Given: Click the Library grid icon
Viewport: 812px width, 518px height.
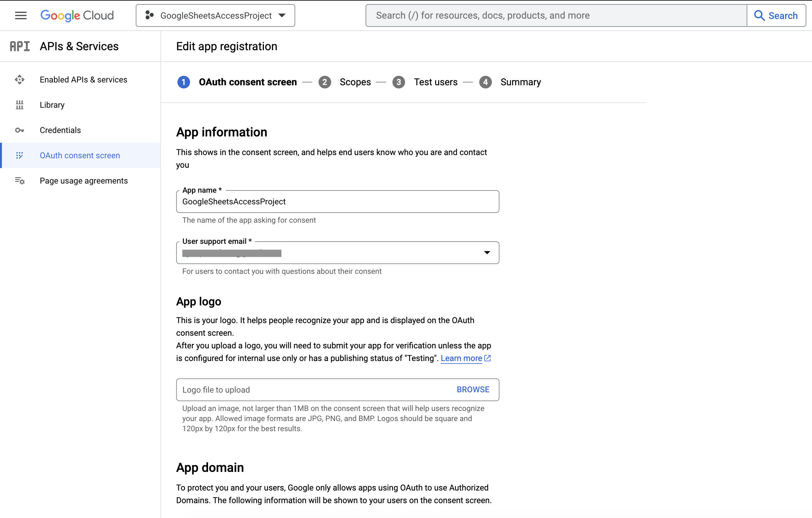Looking at the screenshot, I should coord(20,105).
